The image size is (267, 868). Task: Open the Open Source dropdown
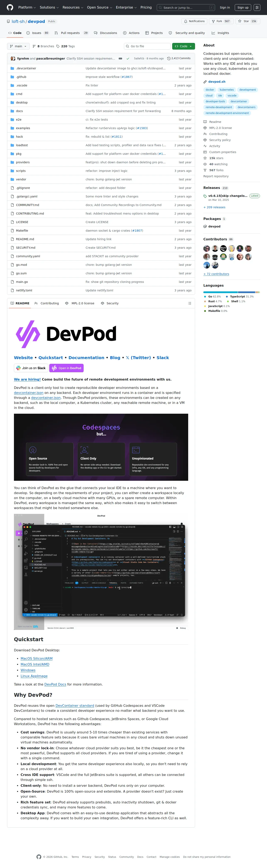pos(100,7)
